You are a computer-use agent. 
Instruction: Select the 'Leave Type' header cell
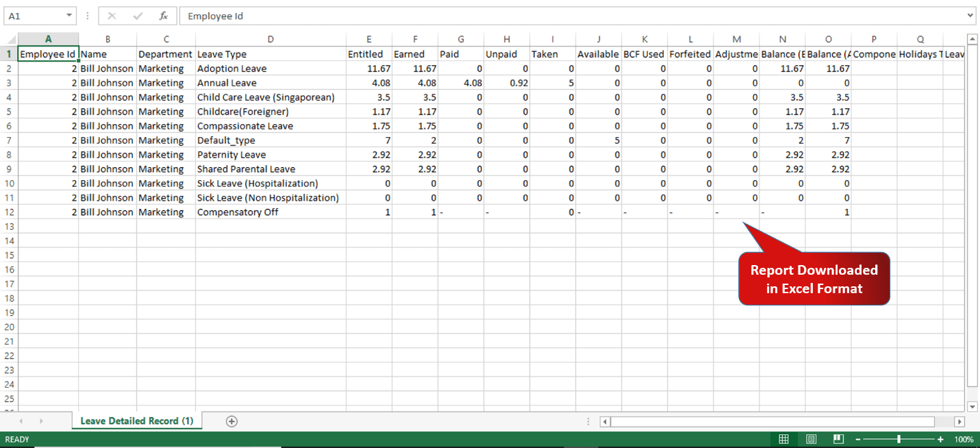point(271,54)
